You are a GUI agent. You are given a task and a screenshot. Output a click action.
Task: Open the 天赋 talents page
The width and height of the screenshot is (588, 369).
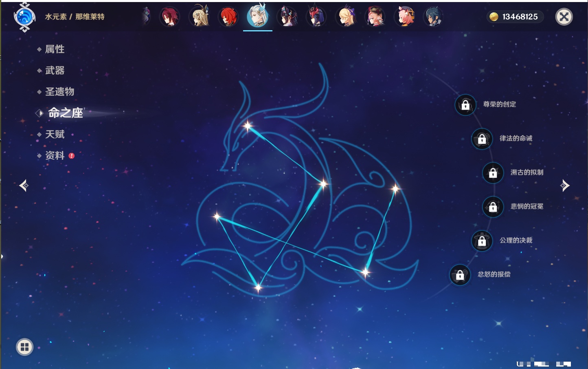(55, 134)
